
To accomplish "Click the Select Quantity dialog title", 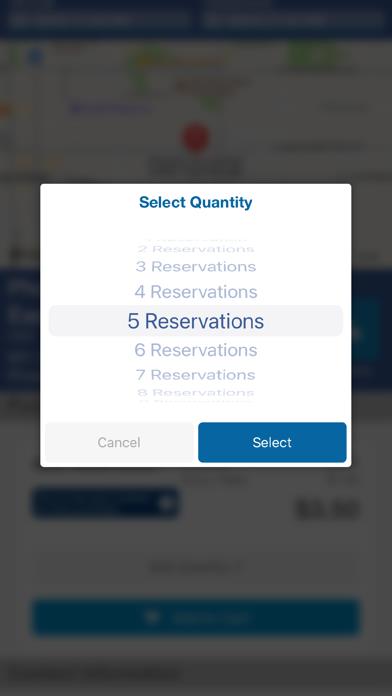I will coord(196,202).
